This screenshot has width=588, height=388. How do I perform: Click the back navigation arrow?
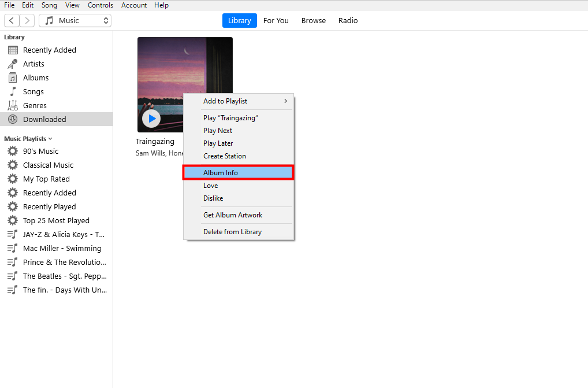pyautogui.click(x=12, y=21)
